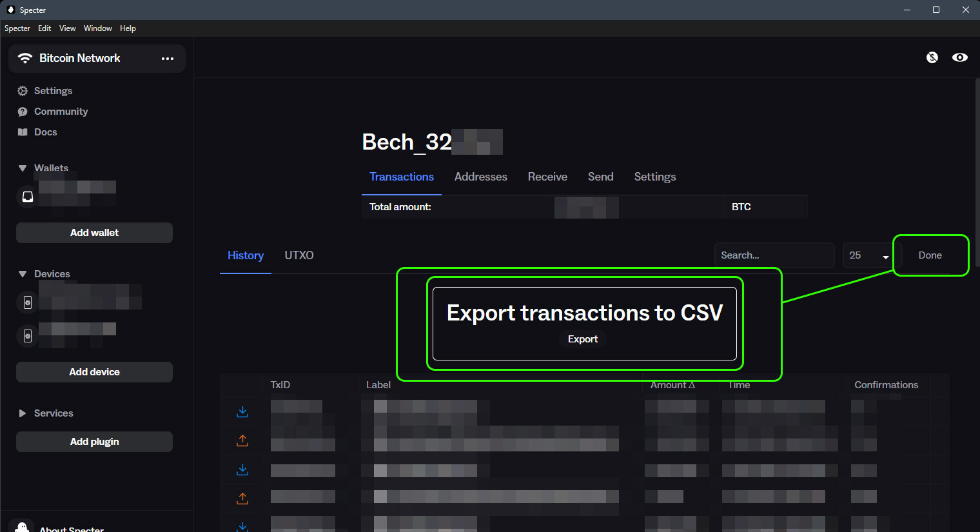
Task: Expand the Services section
Action: (23, 413)
